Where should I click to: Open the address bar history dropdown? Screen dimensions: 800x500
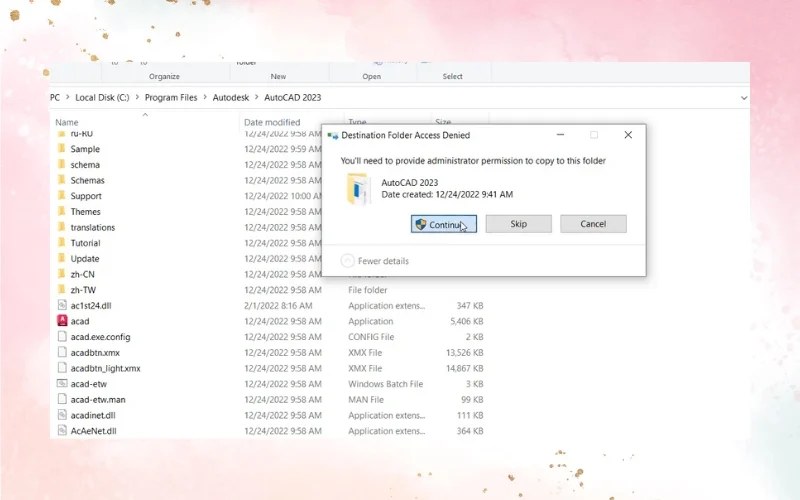743,98
